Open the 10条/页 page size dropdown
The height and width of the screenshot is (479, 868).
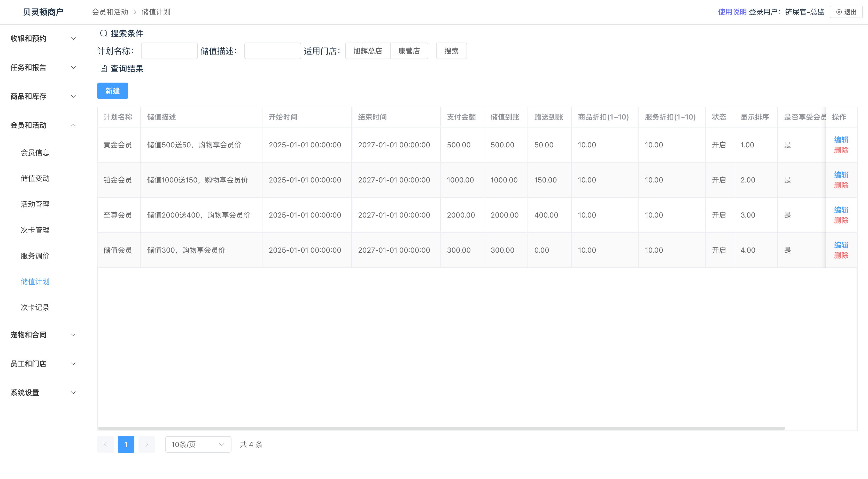(x=198, y=444)
